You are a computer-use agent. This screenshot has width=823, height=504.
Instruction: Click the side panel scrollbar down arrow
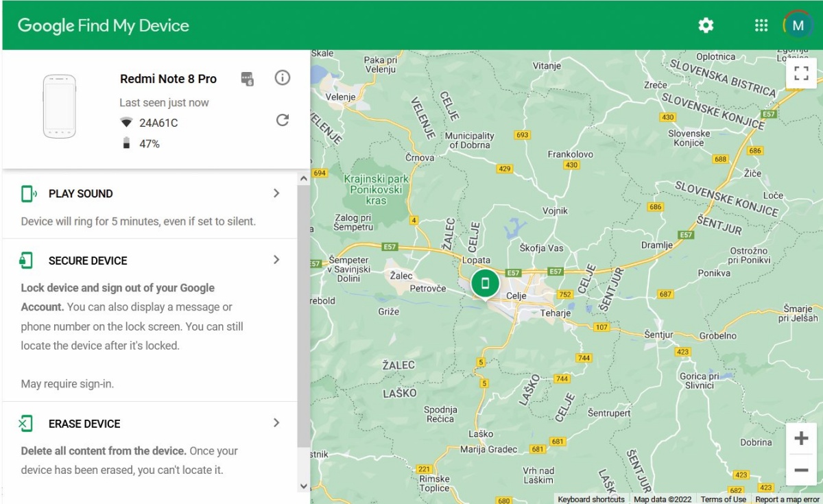coord(304,486)
